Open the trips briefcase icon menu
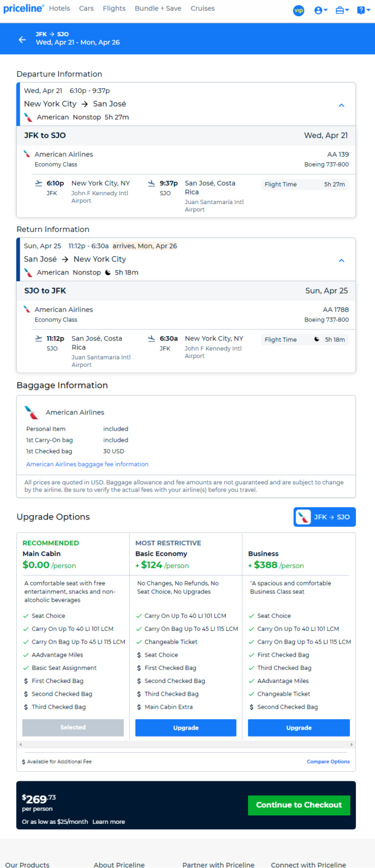This screenshot has width=375, height=868. pyautogui.click(x=342, y=11)
